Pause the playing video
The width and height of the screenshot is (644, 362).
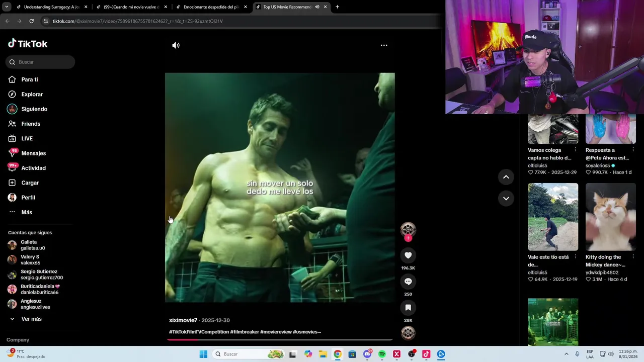click(x=280, y=188)
